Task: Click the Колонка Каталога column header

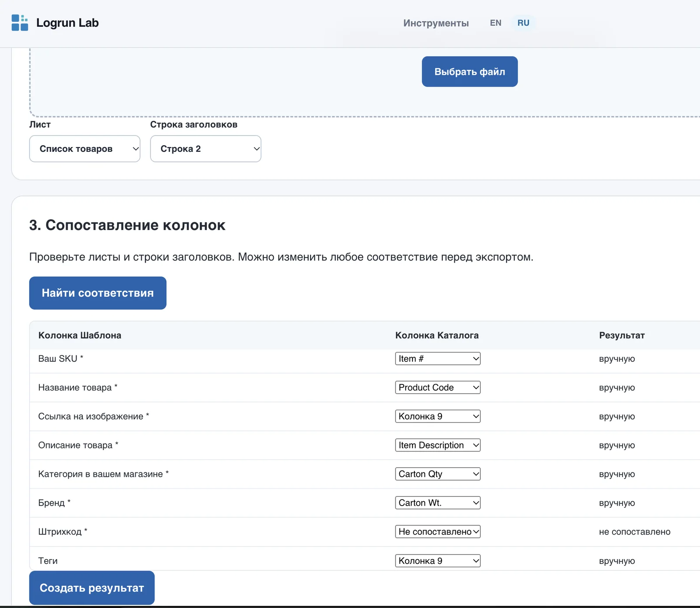Action: pos(437,335)
